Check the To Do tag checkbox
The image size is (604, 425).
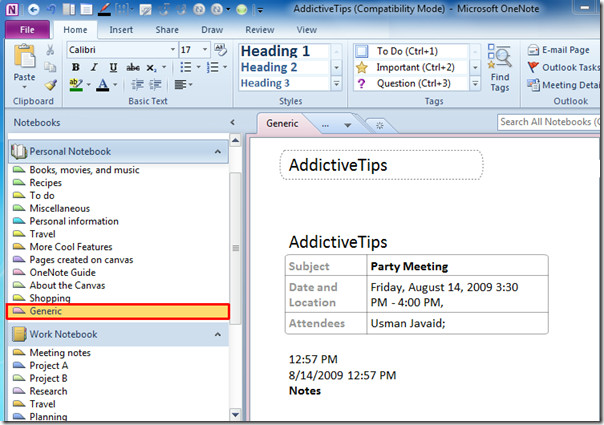[x=362, y=51]
